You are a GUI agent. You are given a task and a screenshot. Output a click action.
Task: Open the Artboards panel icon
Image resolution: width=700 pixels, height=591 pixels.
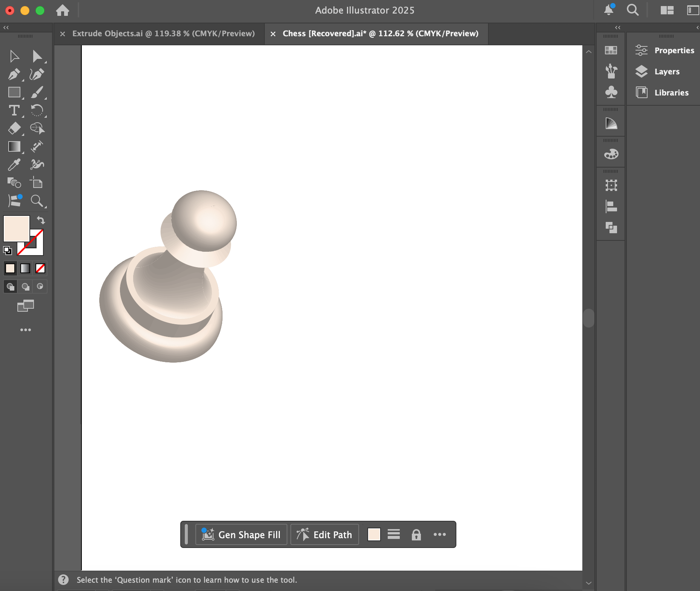coord(611,185)
